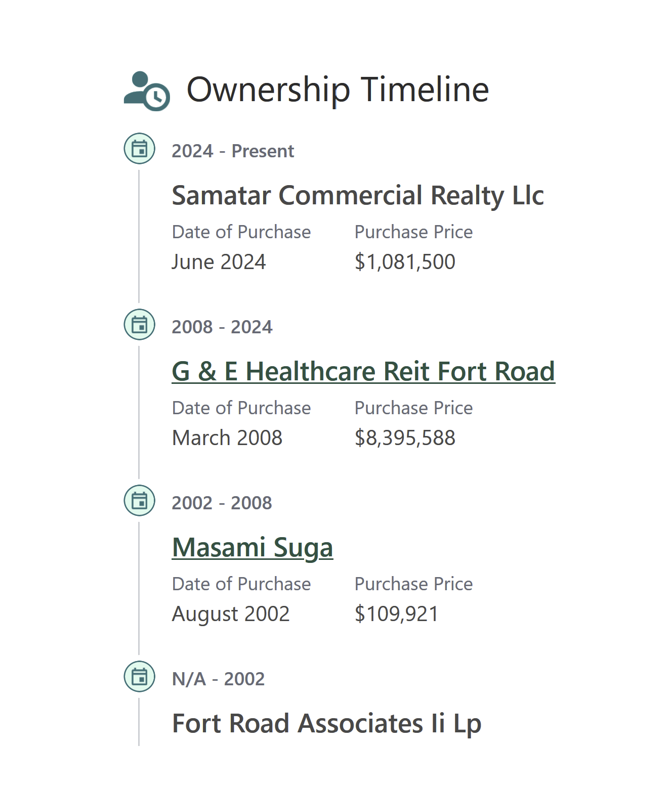Click the 2008 - 2024 period label
Viewport: 672px width, 790px height.
point(222,327)
